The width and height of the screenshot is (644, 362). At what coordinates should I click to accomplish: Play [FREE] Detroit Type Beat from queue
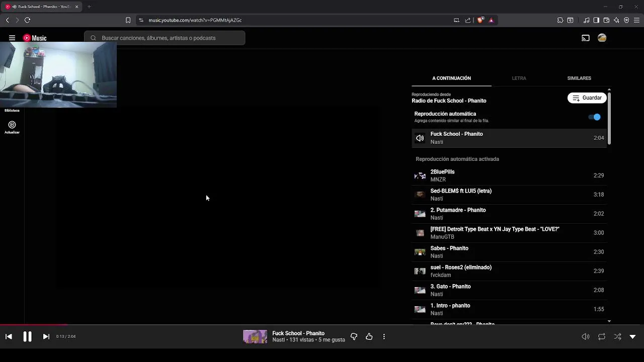509,233
